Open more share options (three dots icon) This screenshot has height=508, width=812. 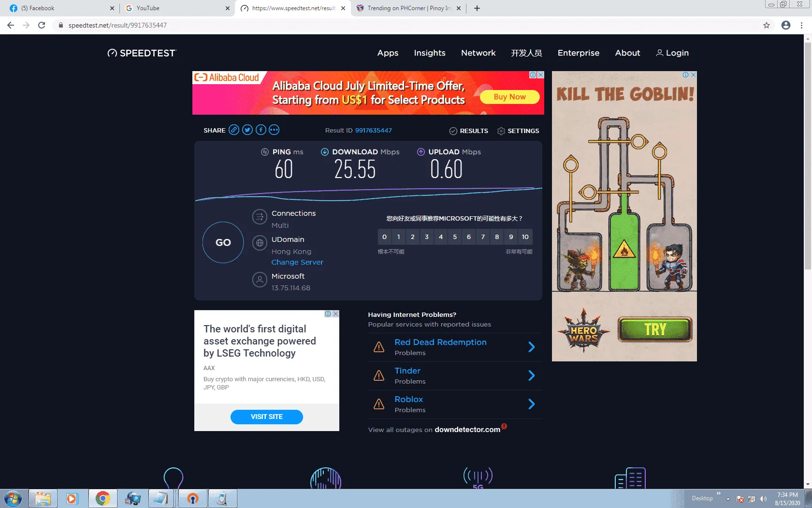click(274, 130)
